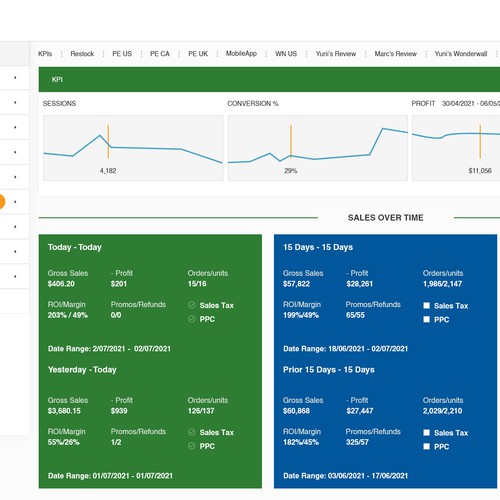Click the Yesterday - Today heading
The width and height of the screenshot is (500, 500).
[82, 370]
